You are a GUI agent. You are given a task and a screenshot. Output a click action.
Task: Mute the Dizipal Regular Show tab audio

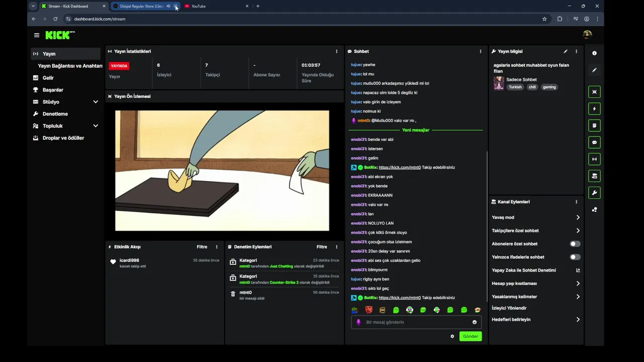click(169, 6)
